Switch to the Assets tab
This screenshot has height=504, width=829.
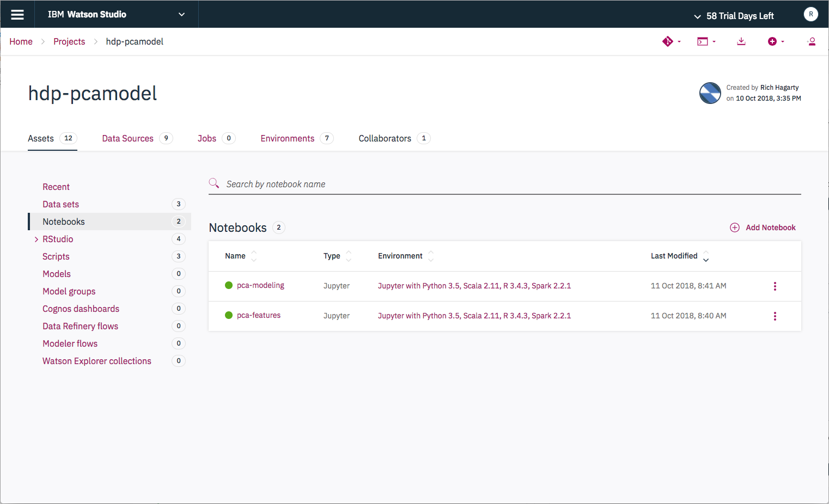click(x=52, y=138)
